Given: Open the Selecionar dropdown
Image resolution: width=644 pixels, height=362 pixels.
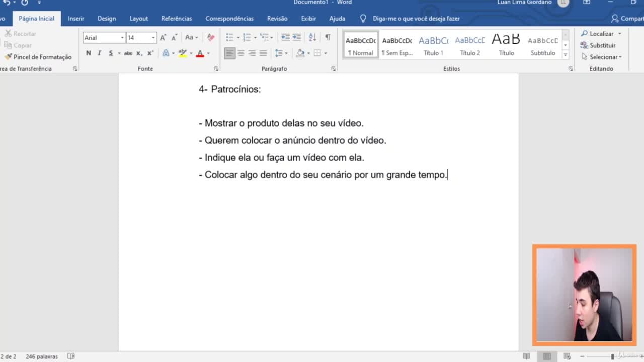Looking at the screenshot, I should (602, 57).
